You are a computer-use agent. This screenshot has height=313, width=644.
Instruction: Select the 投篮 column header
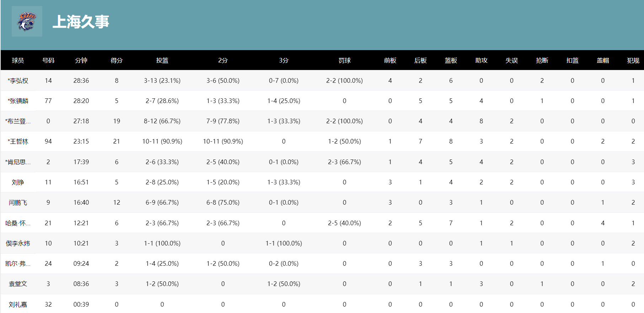(x=162, y=60)
